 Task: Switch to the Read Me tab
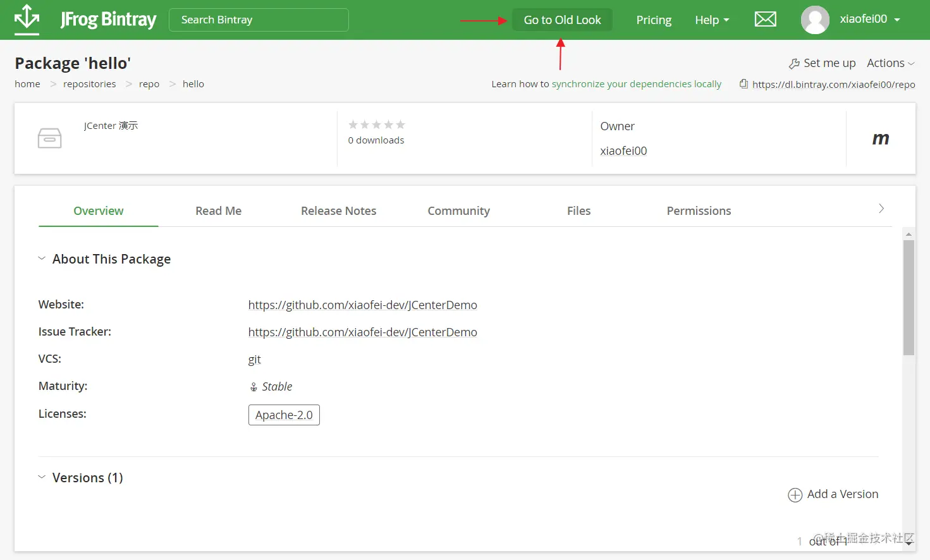click(218, 210)
